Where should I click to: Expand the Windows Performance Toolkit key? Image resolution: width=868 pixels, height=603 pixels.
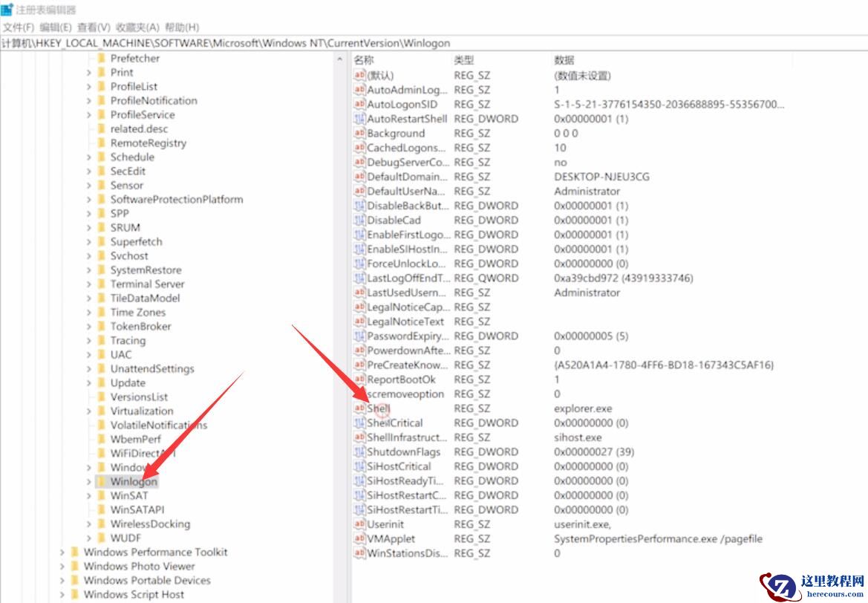[x=62, y=552]
